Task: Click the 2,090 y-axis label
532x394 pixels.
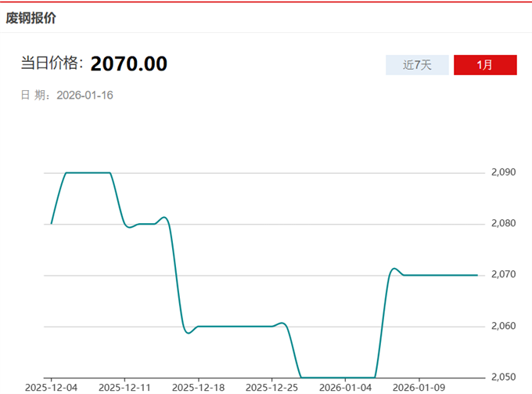Action: 505,172
